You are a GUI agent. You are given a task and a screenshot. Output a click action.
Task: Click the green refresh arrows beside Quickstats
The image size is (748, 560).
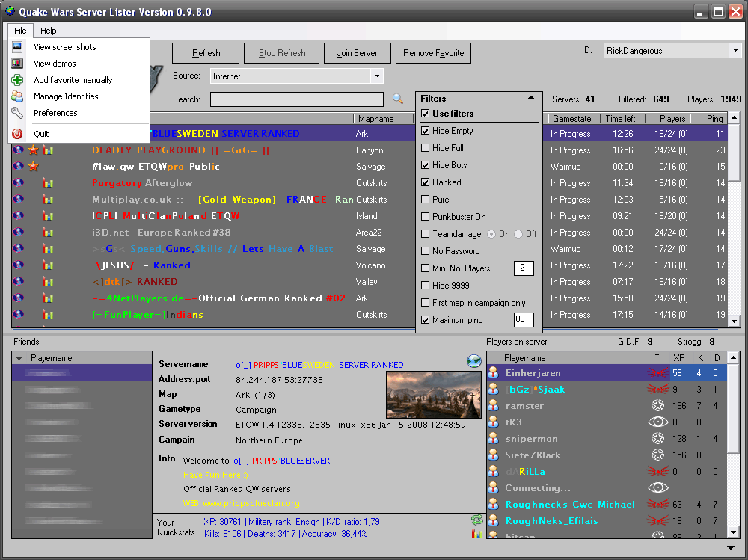[476, 520]
